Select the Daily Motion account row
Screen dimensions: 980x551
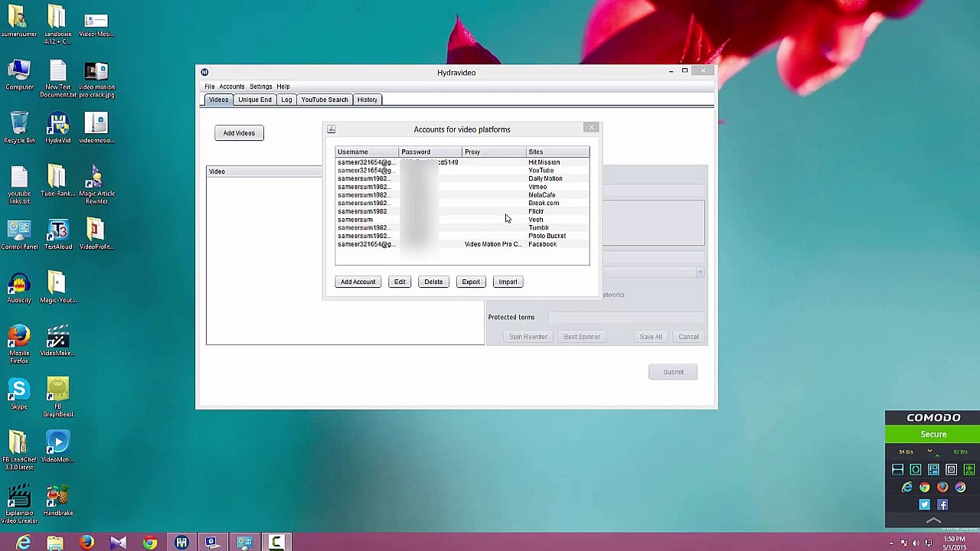click(x=462, y=178)
